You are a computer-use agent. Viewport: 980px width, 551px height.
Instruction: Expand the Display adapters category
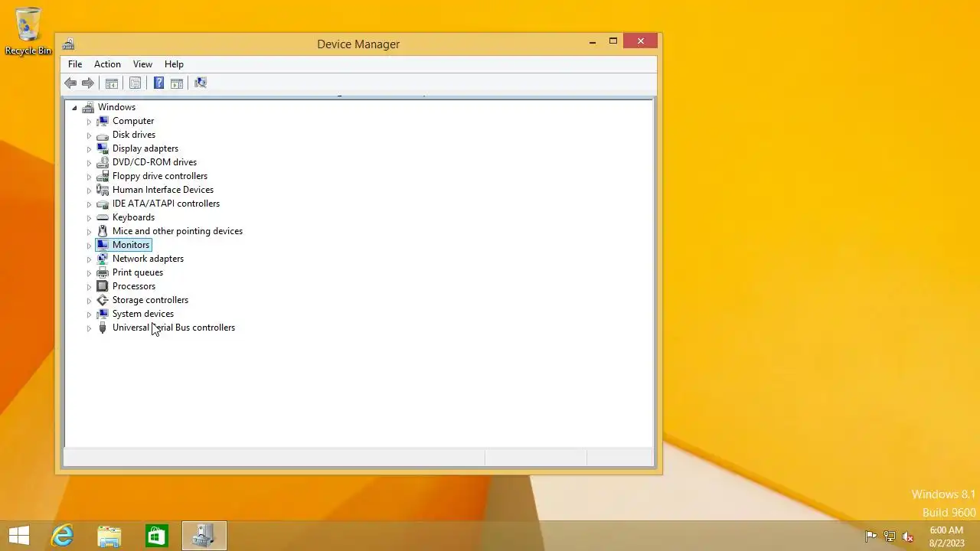click(x=89, y=149)
